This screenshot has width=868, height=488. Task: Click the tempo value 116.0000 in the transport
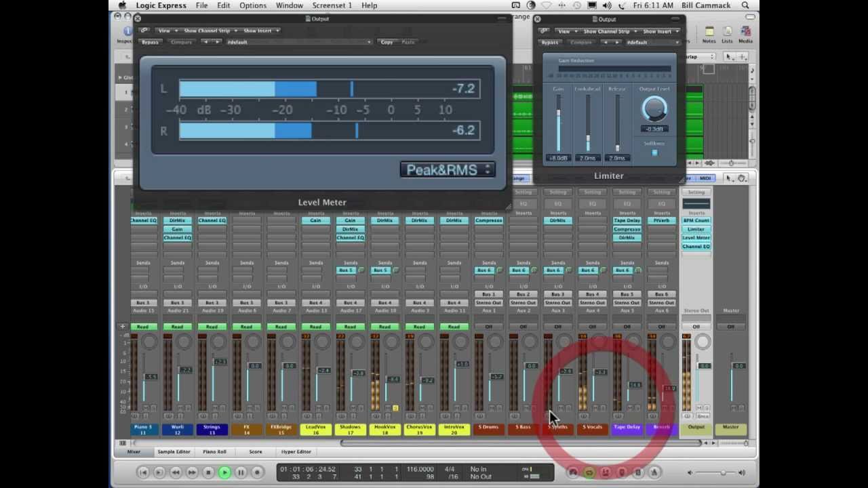(x=420, y=469)
